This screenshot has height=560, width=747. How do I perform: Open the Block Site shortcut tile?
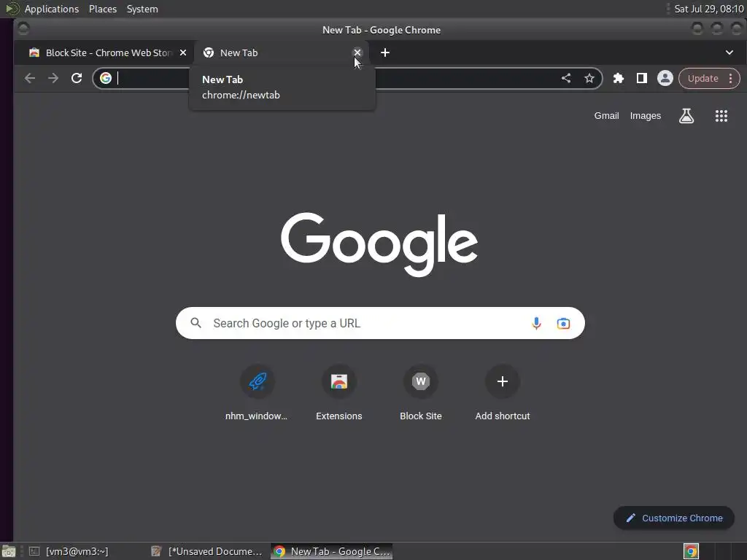pos(421,393)
